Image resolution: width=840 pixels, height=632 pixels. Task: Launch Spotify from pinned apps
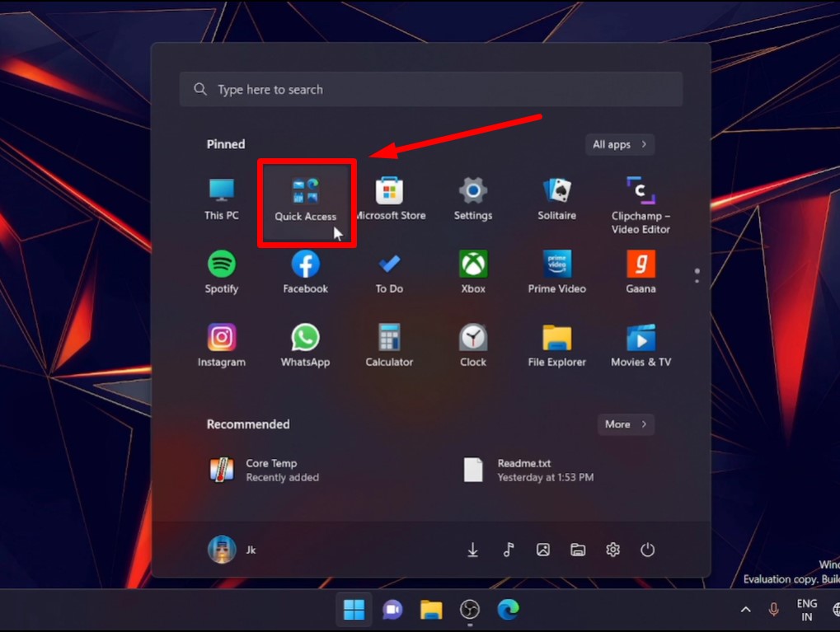click(221, 273)
